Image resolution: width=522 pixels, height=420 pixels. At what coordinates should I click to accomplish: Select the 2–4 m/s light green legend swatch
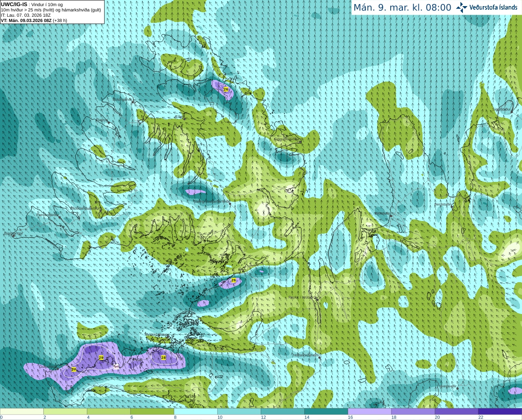click(65, 411)
